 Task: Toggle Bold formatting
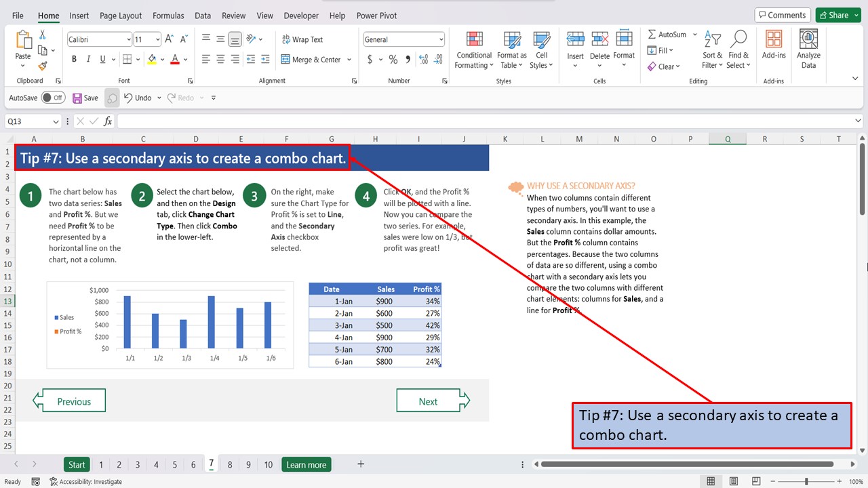pyautogui.click(x=73, y=60)
